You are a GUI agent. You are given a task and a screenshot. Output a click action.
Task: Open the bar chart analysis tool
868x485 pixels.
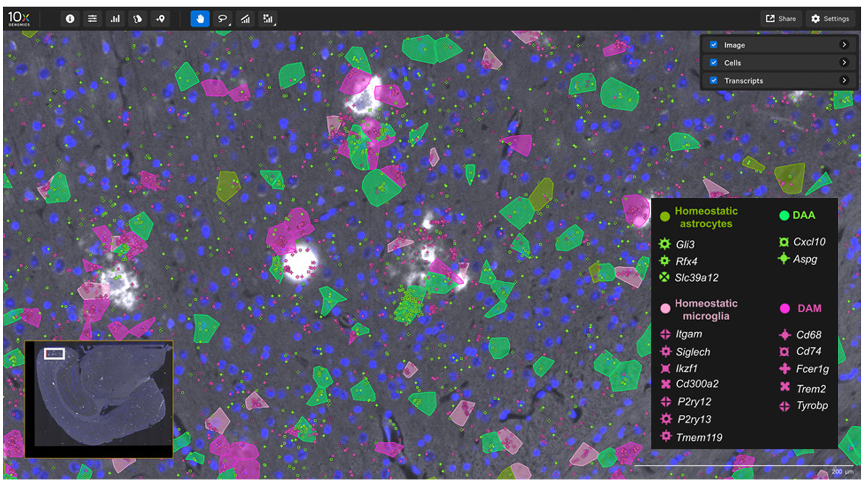click(x=115, y=18)
